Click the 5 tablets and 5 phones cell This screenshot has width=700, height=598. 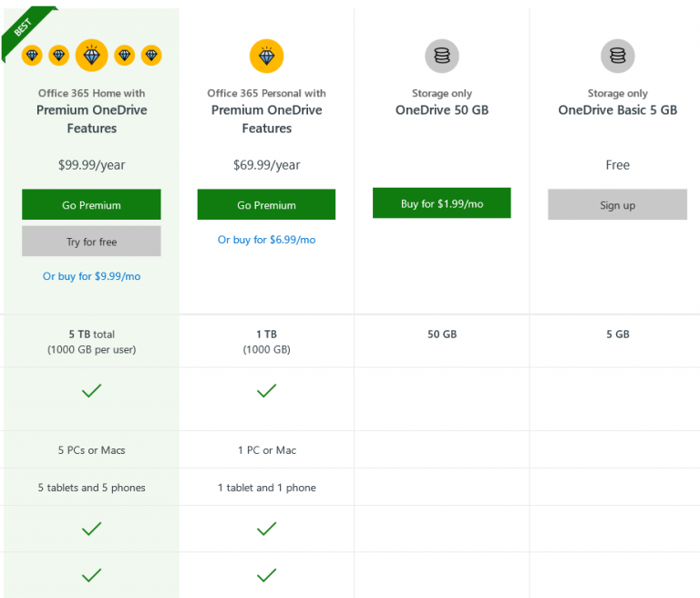pyautogui.click(x=91, y=488)
